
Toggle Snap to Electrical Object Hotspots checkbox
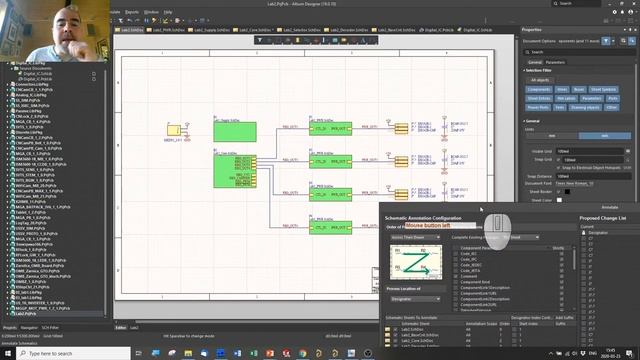click(559, 168)
